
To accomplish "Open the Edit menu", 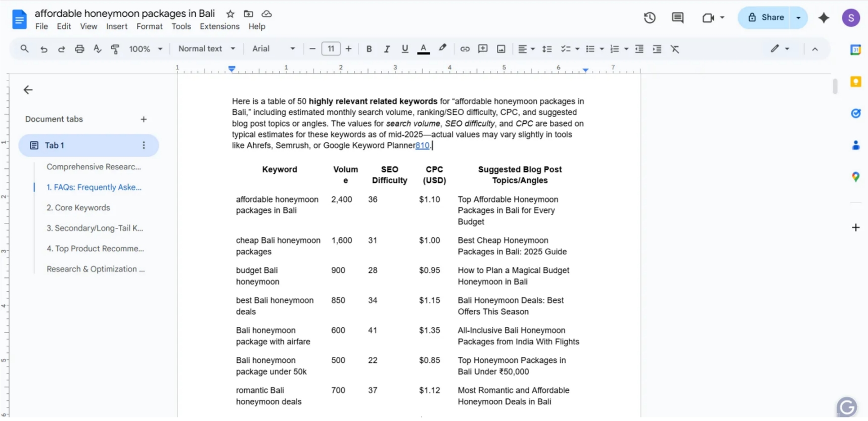I will [x=64, y=27].
